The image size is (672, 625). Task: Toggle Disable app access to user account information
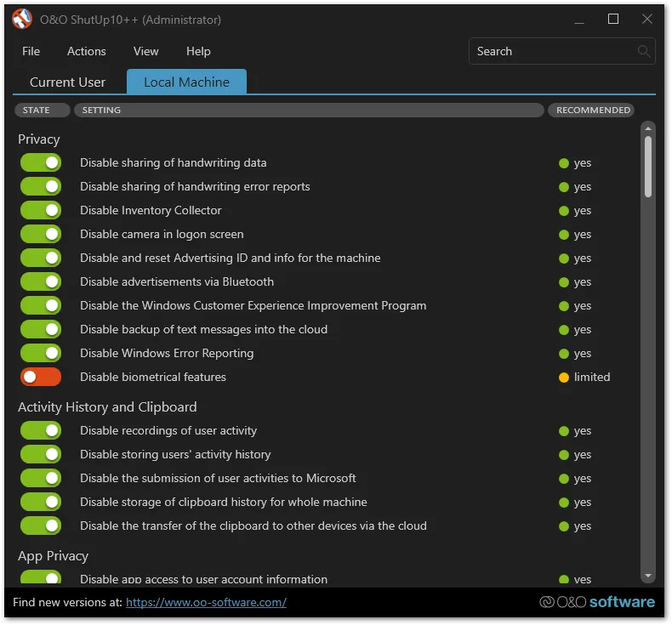41,577
